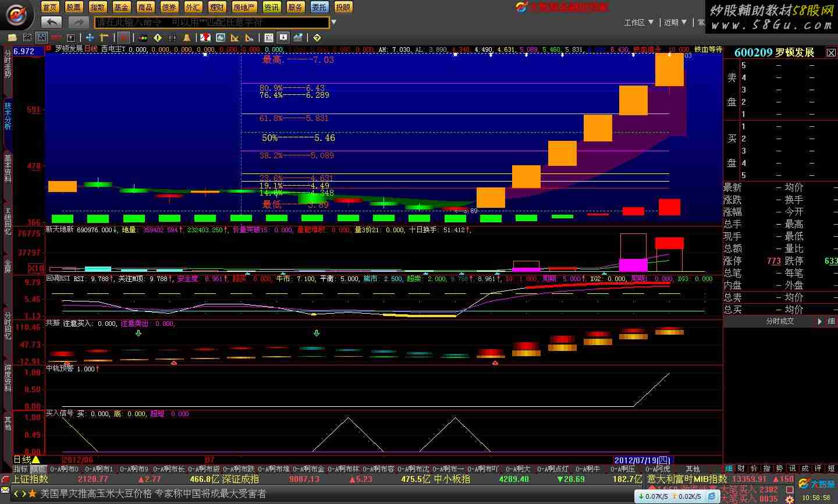Click the crosshair move cursor icon

click(90, 37)
